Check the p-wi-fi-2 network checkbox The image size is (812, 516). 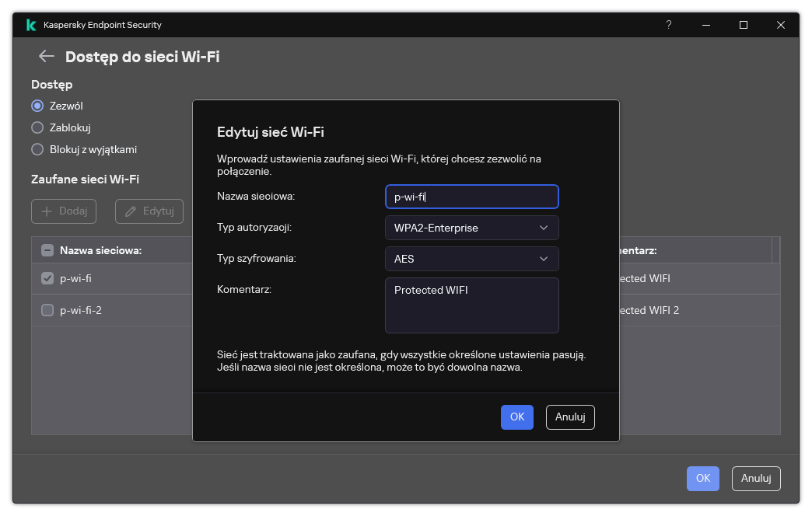(x=47, y=310)
